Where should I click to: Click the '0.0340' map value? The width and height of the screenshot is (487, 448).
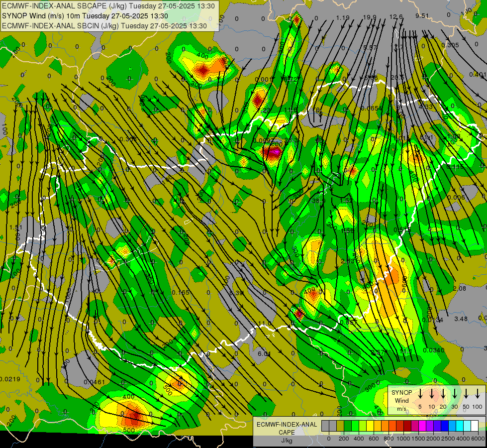pos(434,350)
